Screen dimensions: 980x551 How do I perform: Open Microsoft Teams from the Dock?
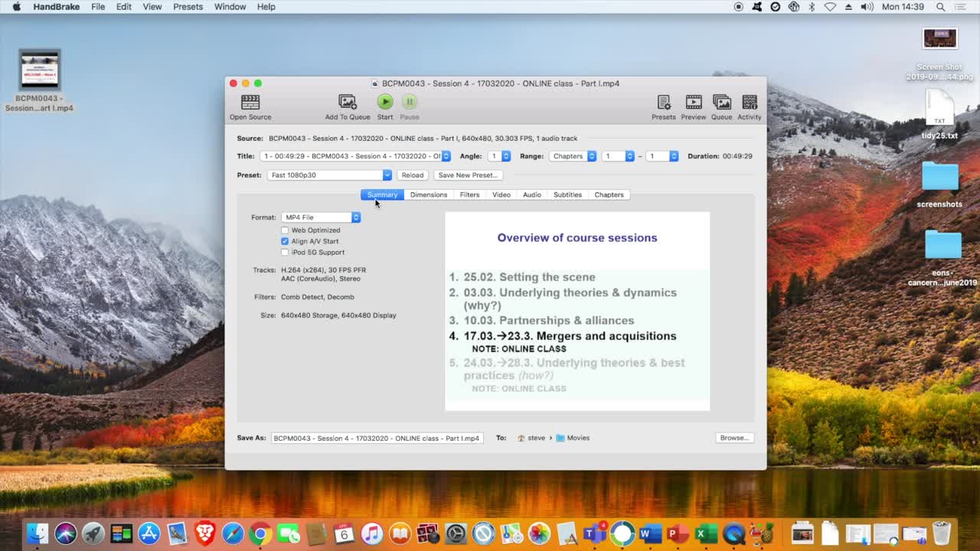tap(595, 533)
